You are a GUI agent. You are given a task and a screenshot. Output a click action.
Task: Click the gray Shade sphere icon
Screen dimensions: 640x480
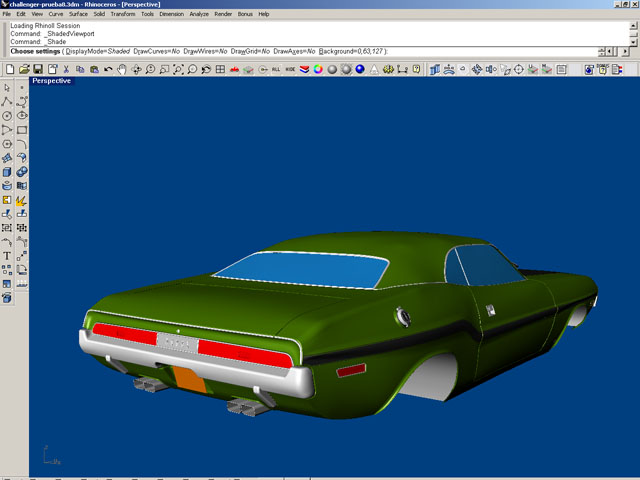[x=332, y=69]
